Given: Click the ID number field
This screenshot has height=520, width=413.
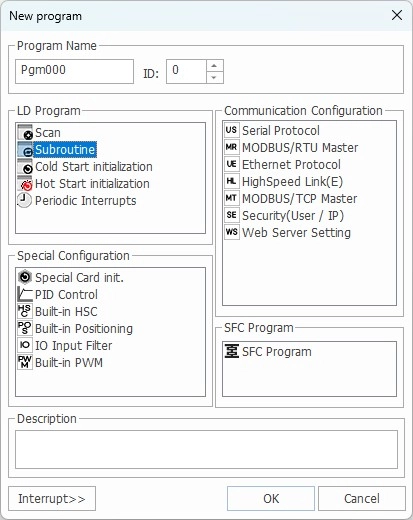Looking at the screenshot, I should 186,71.
